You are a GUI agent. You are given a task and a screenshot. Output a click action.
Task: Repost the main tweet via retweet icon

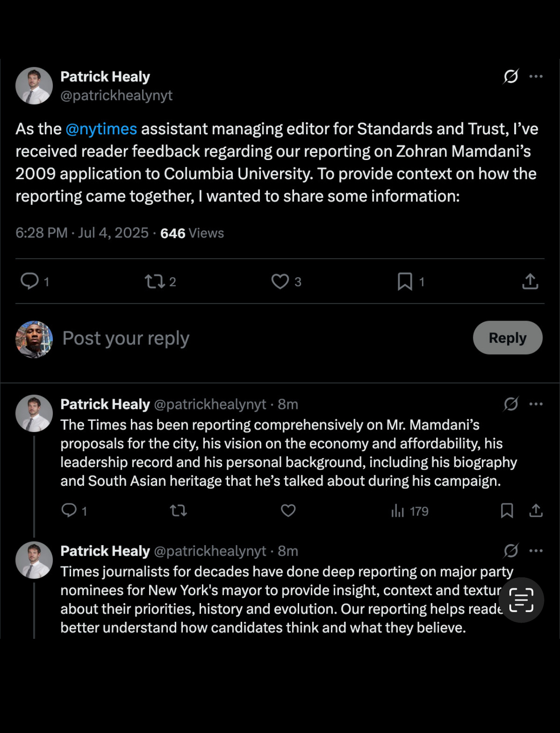point(155,281)
